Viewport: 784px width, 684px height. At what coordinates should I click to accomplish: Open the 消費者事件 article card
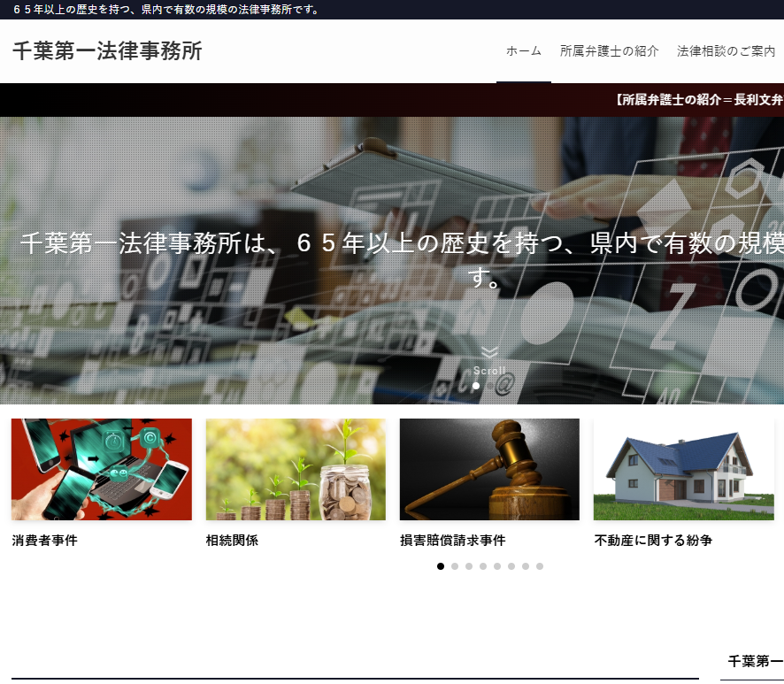(101, 469)
